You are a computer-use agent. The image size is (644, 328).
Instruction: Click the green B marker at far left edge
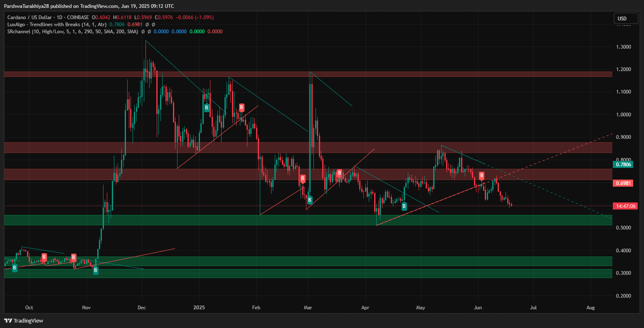click(x=15, y=268)
